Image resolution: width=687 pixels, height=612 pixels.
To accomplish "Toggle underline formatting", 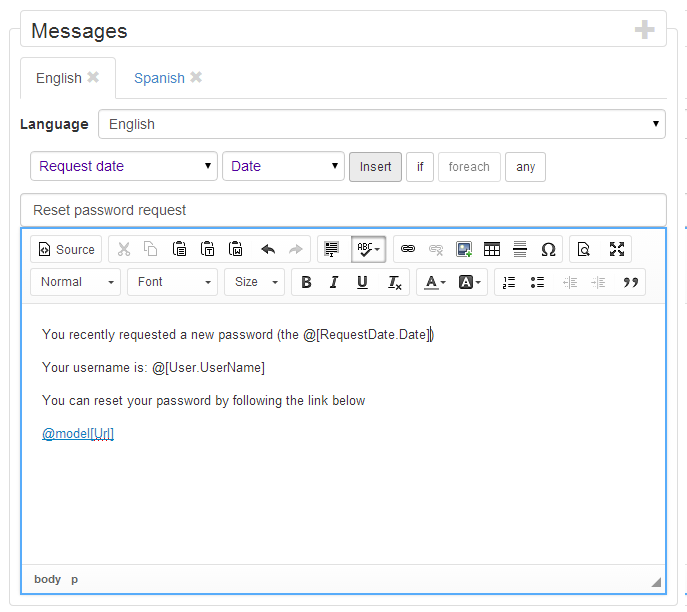I will click(362, 283).
